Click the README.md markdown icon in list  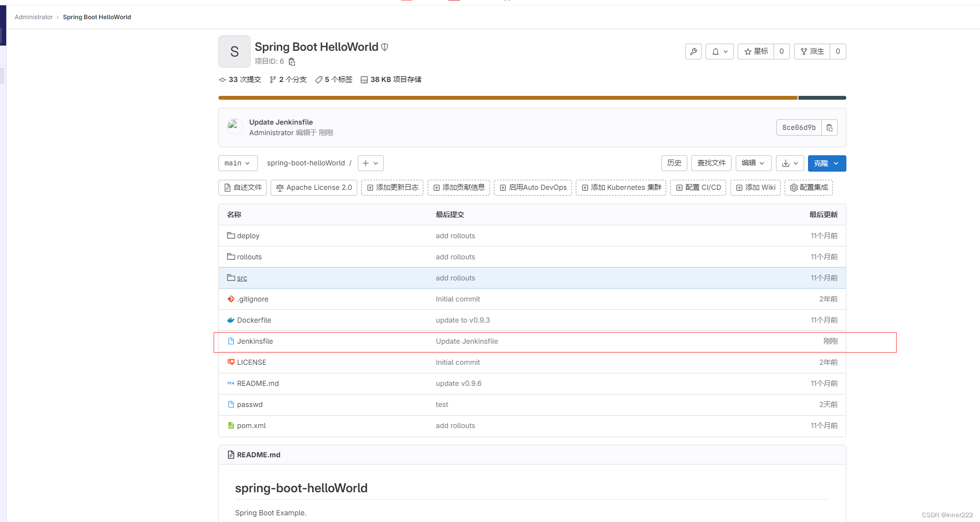[231, 383]
